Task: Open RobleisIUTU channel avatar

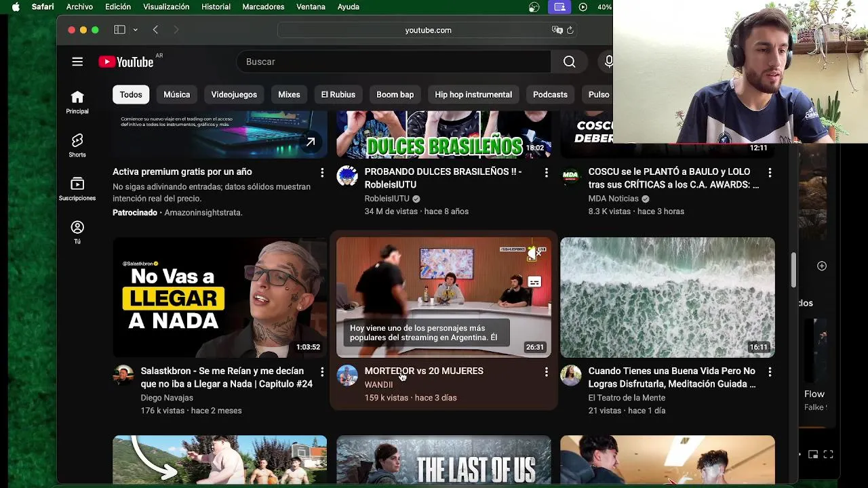Action: tap(347, 176)
